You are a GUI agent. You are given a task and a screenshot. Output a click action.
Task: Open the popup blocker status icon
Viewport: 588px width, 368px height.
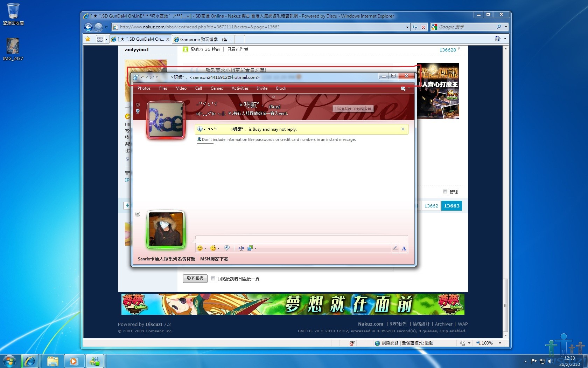coord(352,343)
